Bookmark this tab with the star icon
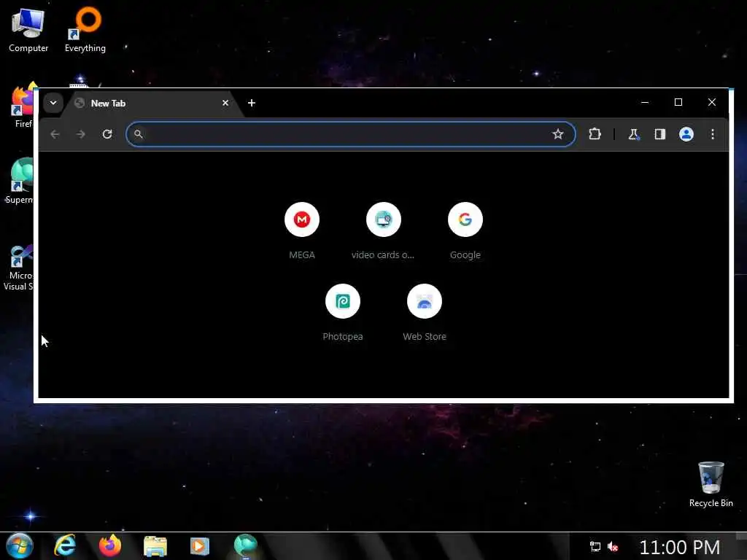This screenshot has width=747, height=560. 557,134
